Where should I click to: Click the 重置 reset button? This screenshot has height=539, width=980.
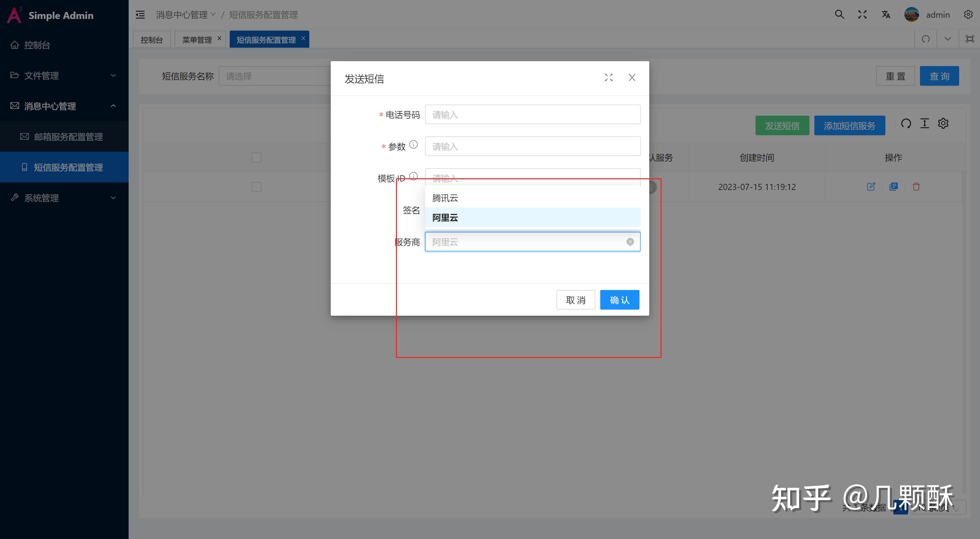point(895,76)
